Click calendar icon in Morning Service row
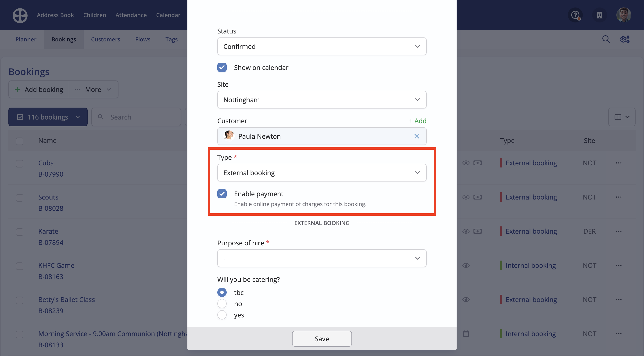644x356 pixels. click(466, 334)
